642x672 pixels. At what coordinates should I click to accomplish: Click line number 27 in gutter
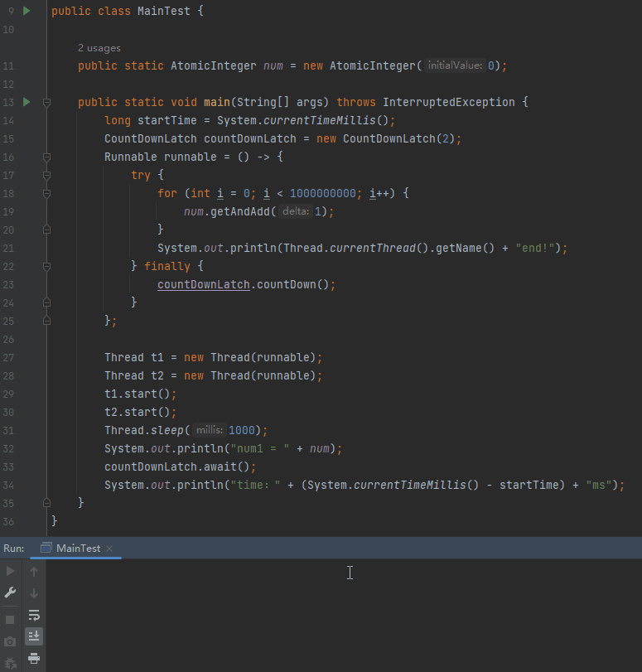[x=8, y=357]
